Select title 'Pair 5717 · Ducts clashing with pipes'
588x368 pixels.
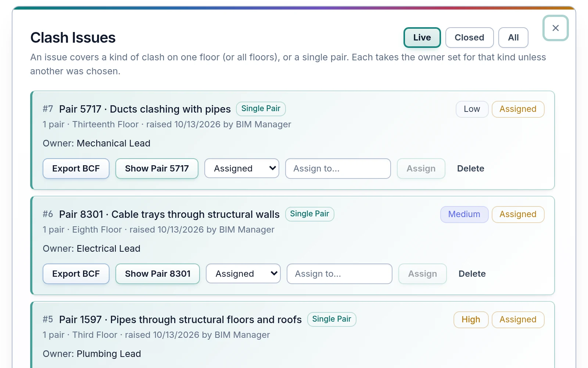[145, 109]
